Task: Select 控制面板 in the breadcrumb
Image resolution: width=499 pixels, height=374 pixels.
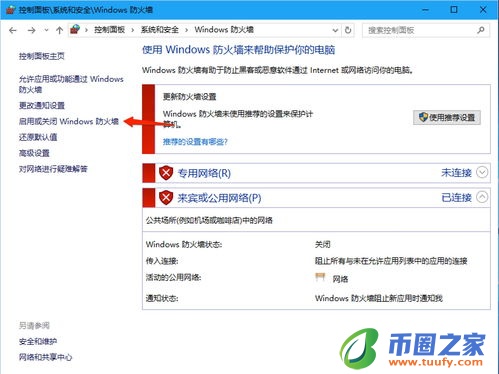Action: pos(109,30)
